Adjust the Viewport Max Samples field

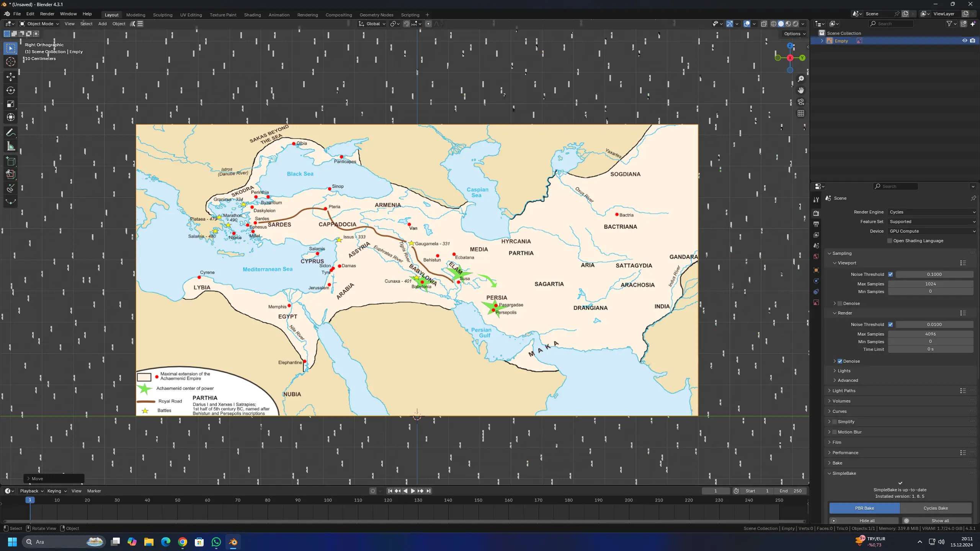click(930, 284)
